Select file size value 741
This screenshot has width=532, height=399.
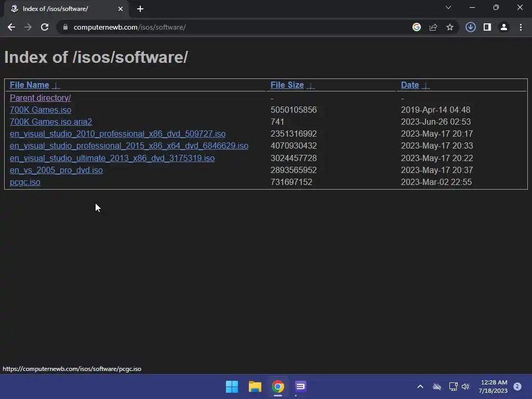[277, 122]
